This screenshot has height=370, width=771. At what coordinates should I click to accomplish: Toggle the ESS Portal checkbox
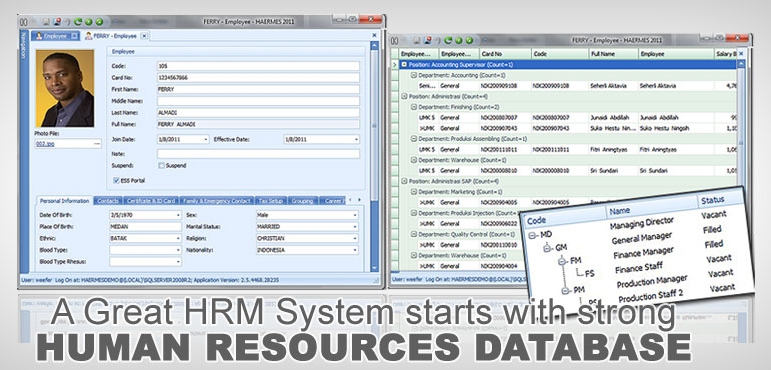pyautogui.click(x=116, y=181)
